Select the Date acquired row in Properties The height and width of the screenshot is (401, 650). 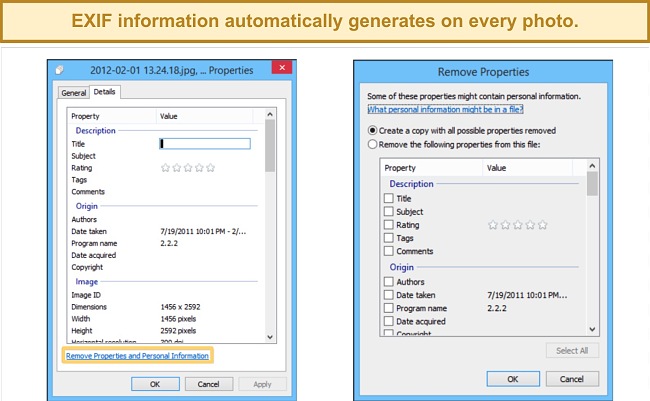[x=166, y=255]
